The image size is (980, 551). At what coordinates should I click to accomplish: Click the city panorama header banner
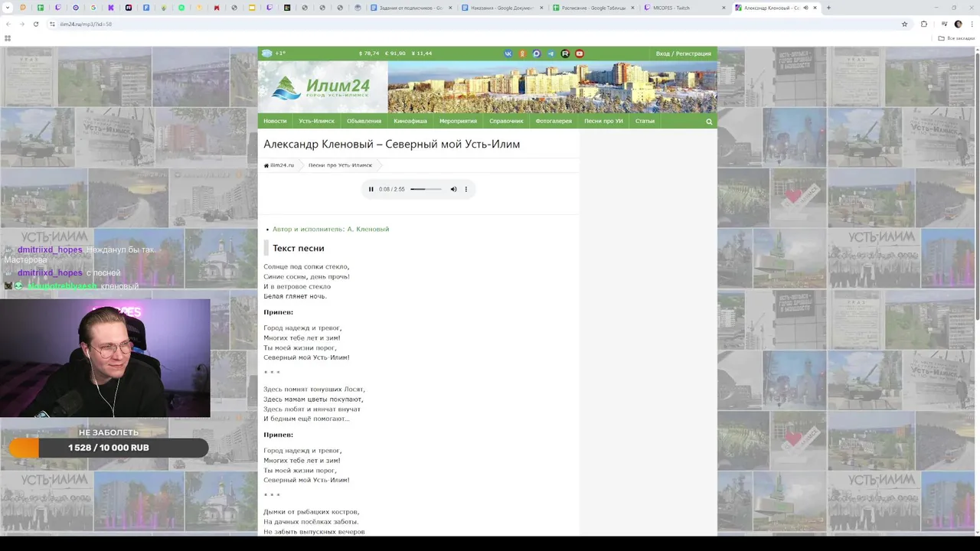(552, 87)
